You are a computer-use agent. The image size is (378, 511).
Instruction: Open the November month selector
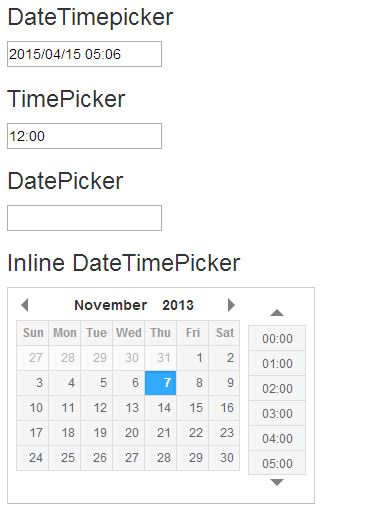click(111, 305)
